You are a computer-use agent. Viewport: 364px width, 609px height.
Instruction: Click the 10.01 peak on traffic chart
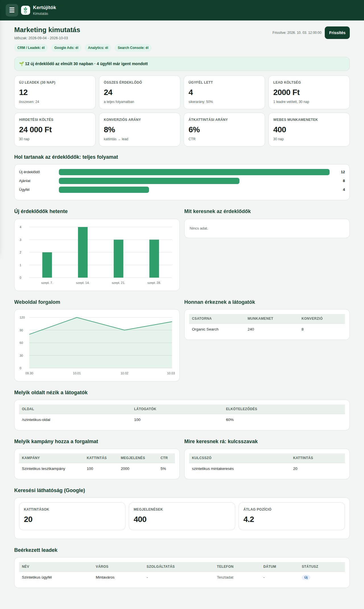tap(77, 317)
